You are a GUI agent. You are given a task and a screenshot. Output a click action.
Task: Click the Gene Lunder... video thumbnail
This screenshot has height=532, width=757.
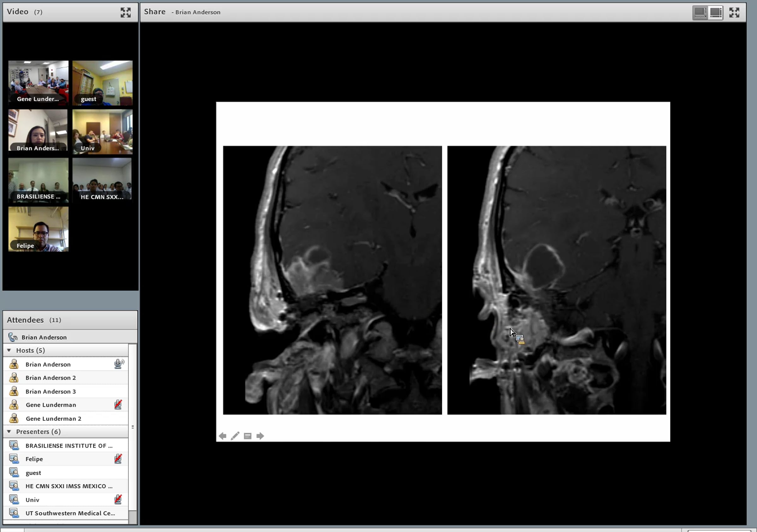(x=38, y=83)
